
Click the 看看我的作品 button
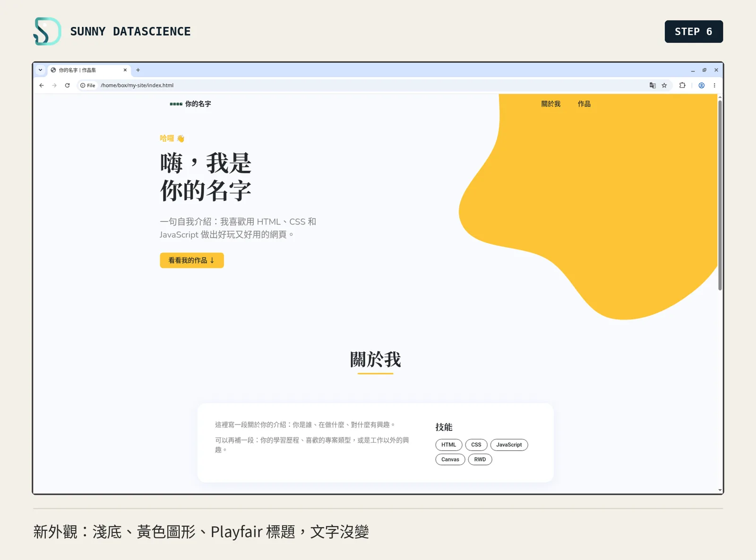point(192,260)
